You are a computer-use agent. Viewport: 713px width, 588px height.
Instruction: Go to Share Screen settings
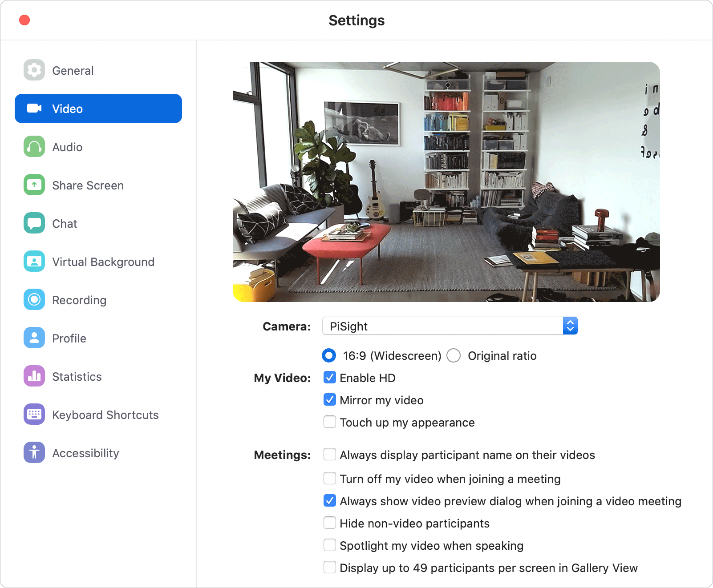[98, 185]
